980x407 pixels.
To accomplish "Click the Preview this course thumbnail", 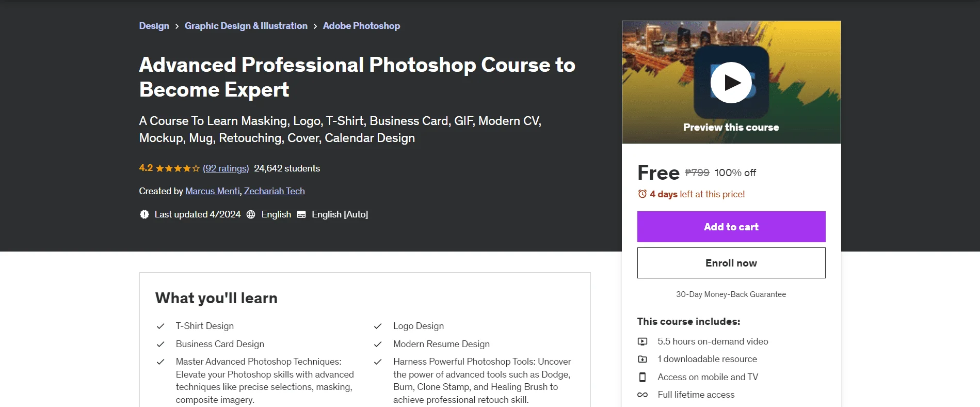I will point(731,82).
